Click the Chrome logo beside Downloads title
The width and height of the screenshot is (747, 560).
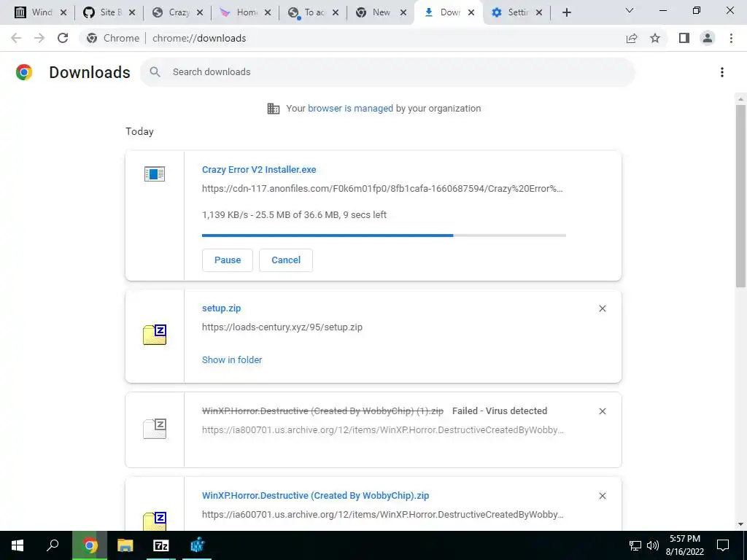24,72
